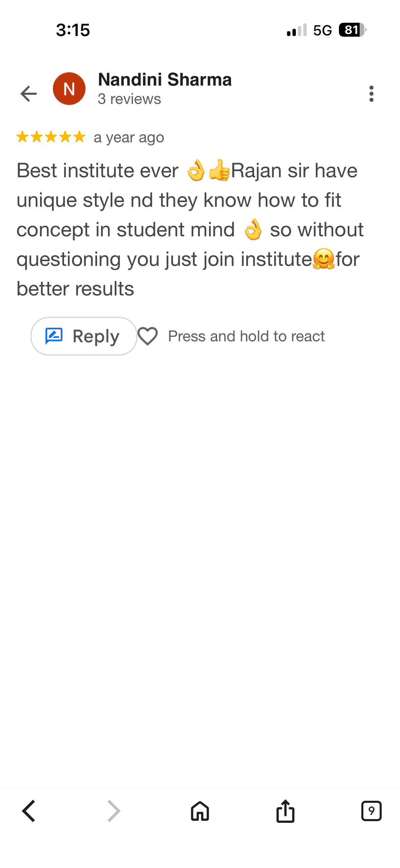This screenshot has height=868, width=400.
Task: Open the browser home icon
Action: click(x=200, y=811)
